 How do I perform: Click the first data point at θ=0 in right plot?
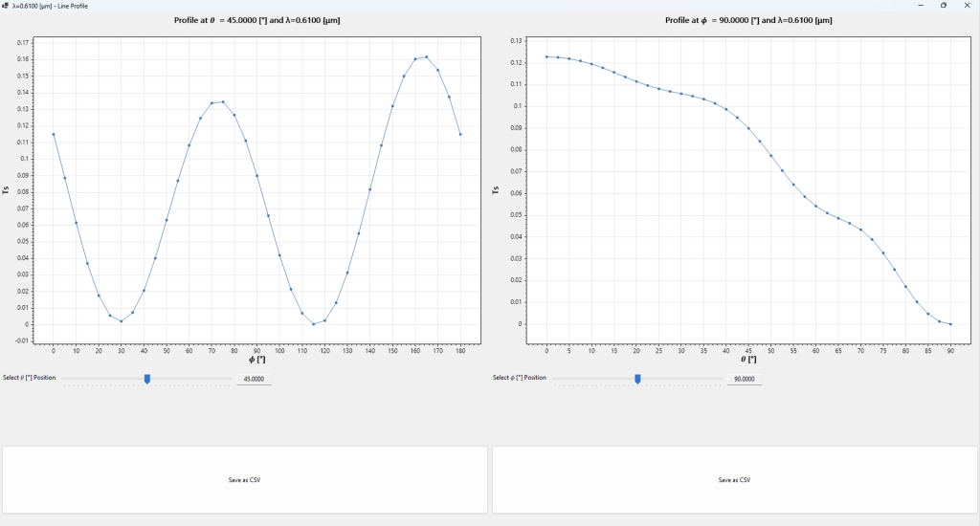click(546, 56)
